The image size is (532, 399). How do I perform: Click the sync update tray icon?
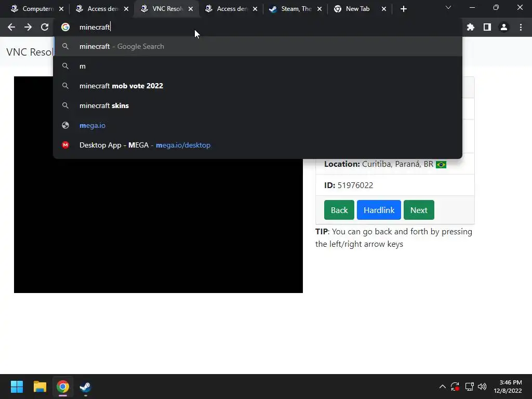455,387
